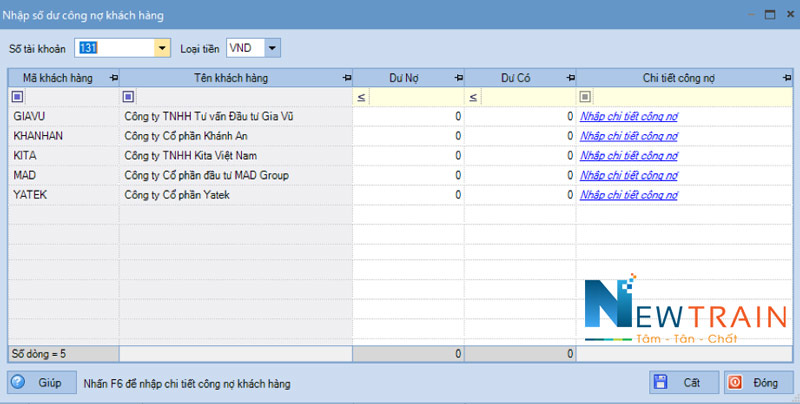Open debt details link for MAD
Image resolution: width=800 pixels, height=404 pixels.
click(629, 175)
